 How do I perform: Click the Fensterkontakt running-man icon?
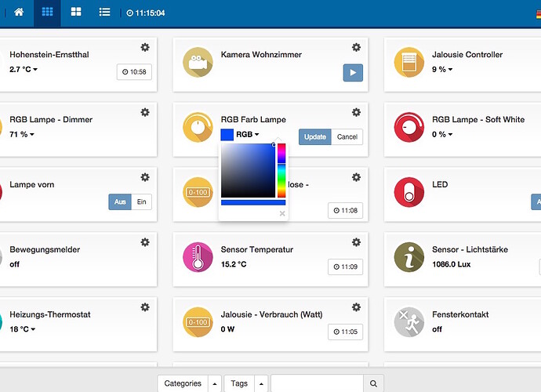[408, 322]
